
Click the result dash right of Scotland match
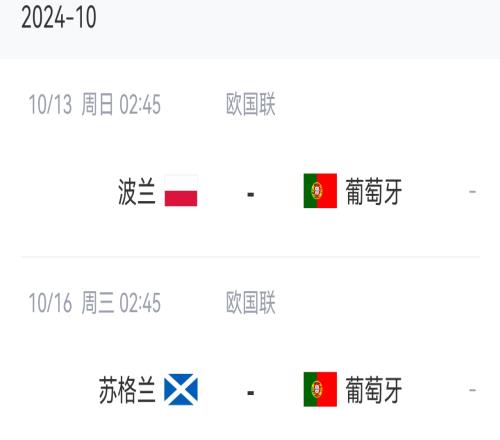(472, 390)
